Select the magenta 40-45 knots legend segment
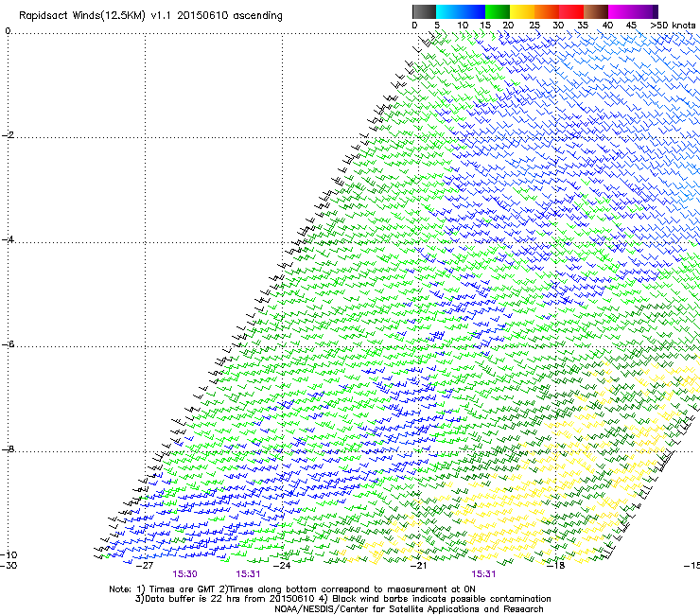This screenshot has height=615, width=700. click(621, 11)
